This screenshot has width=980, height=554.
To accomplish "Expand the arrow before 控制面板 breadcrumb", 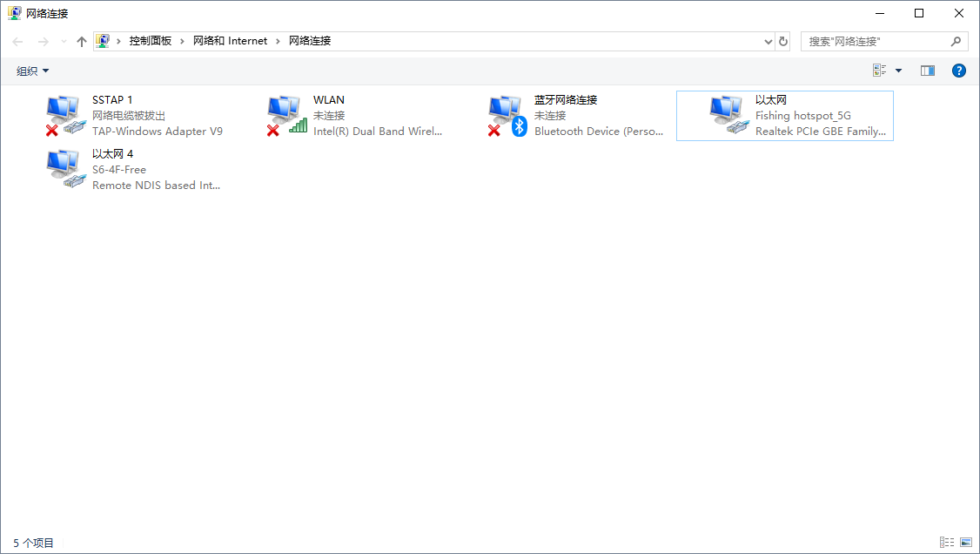I will tap(118, 41).
